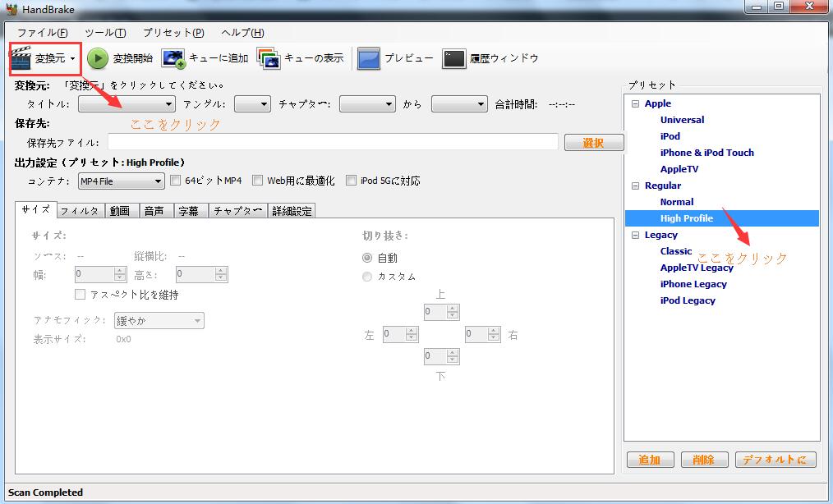
Task: Check Web用に最適化 option
Action: click(x=257, y=181)
